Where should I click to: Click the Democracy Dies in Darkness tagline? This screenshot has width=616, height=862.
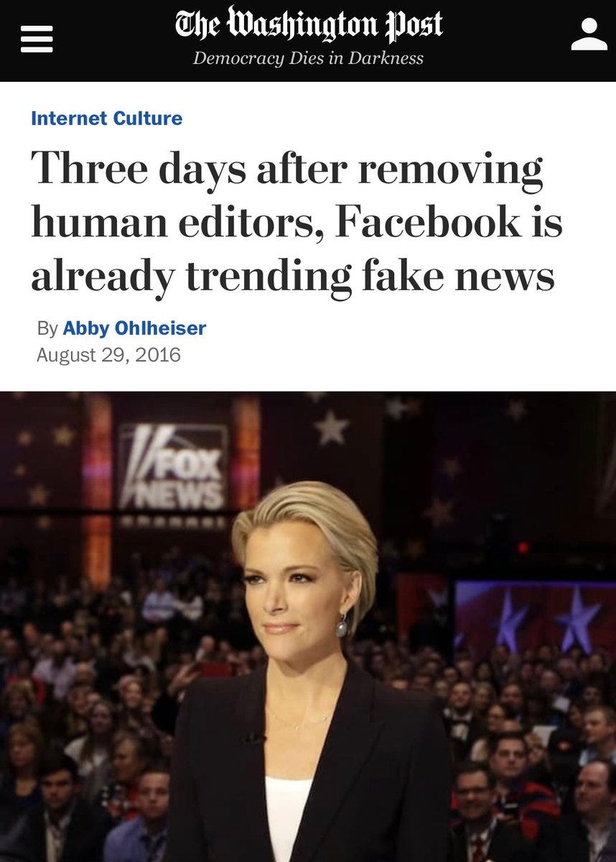pos(308,59)
